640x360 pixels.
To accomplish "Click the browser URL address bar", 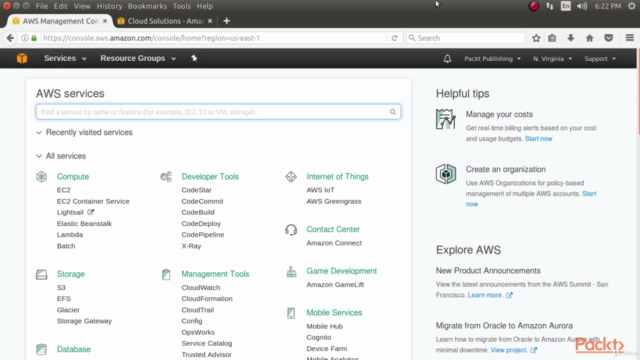I will click(212, 38).
